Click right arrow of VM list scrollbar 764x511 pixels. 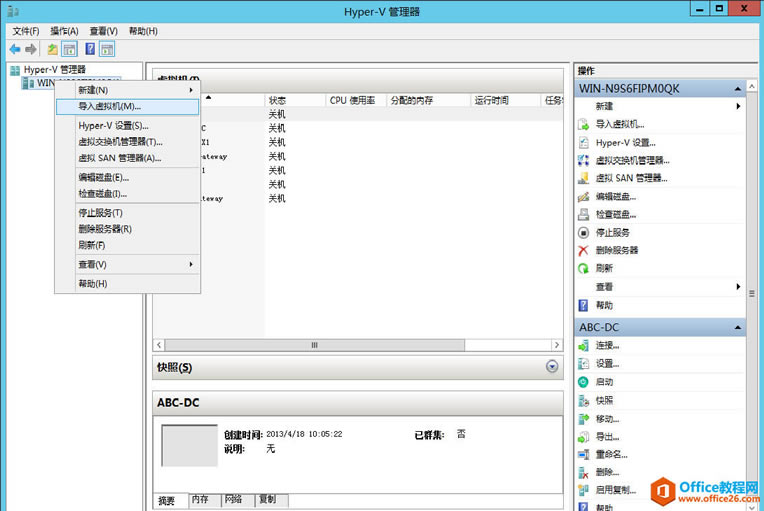(556, 345)
